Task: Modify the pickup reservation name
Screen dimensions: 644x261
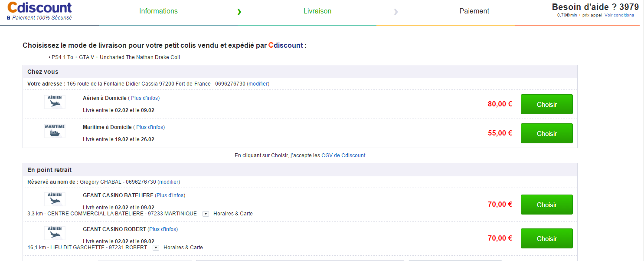Action: tap(169, 182)
